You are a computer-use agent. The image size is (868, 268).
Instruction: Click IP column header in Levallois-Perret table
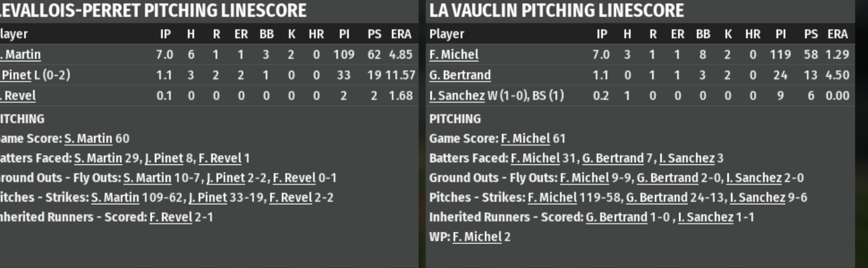[x=165, y=34]
